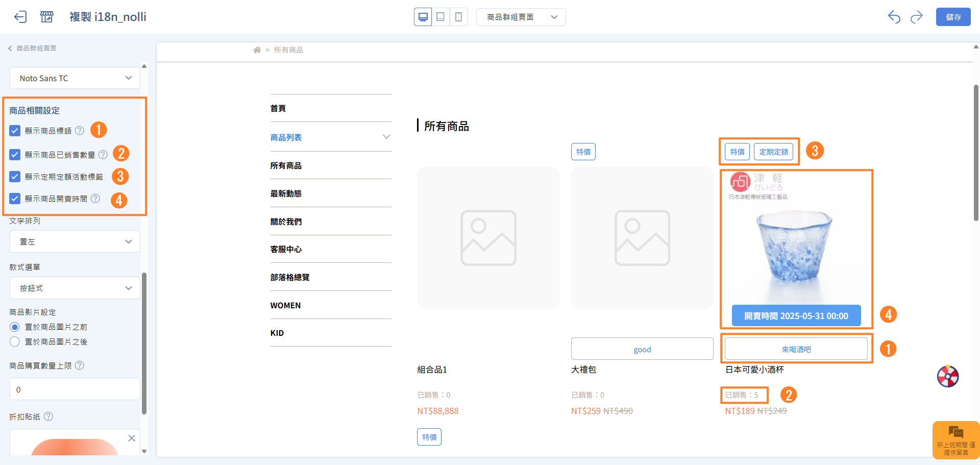Click help icon beside 商品購買數量上限
The height and width of the screenshot is (465, 980).
pyautogui.click(x=80, y=365)
